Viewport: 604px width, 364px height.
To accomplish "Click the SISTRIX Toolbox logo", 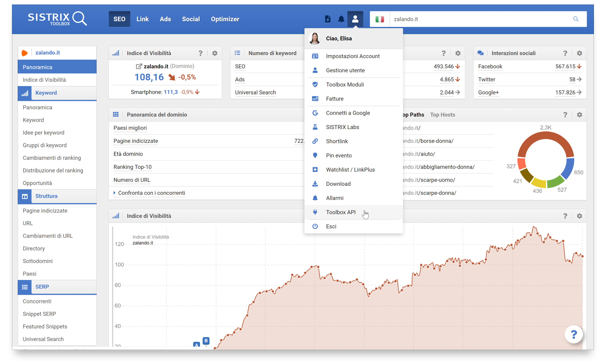I will (x=57, y=19).
